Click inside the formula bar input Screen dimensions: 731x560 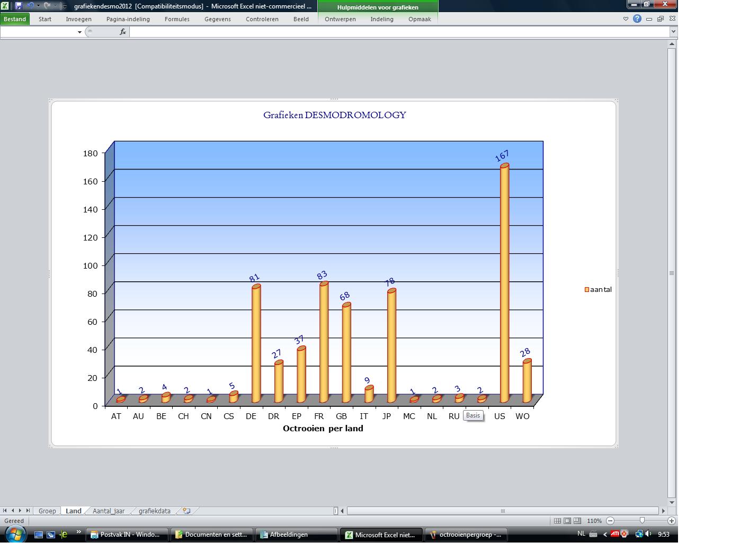coord(400,32)
